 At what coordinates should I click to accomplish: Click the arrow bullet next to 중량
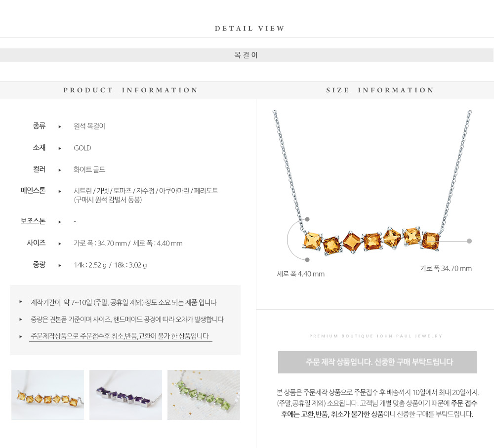60,265
